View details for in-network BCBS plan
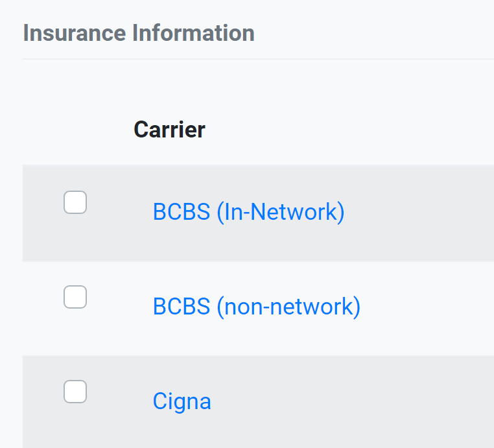Image resolution: width=494 pixels, height=448 pixels. (248, 212)
